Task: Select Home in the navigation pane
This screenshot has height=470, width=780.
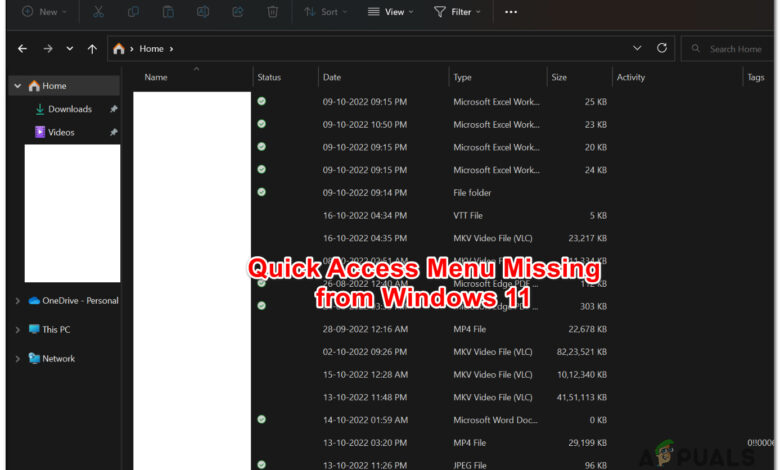Action: tap(65, 86)
